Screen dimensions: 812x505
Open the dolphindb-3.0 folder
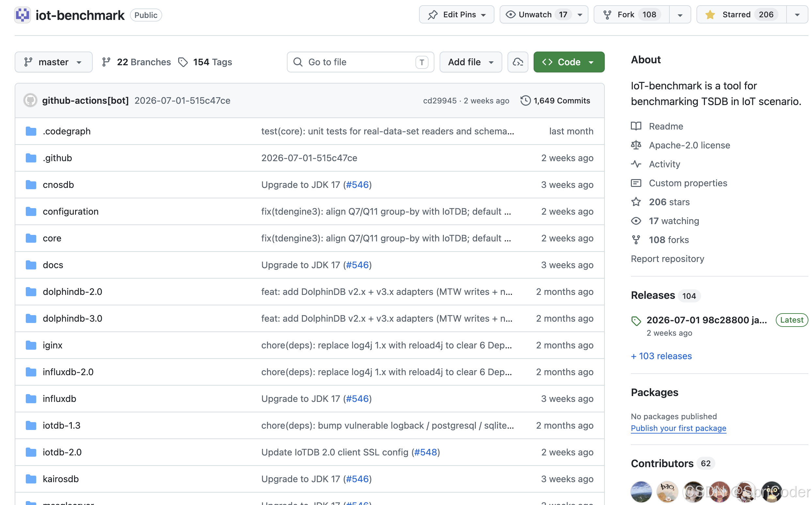pyautogui.click(x=72, y=319)
